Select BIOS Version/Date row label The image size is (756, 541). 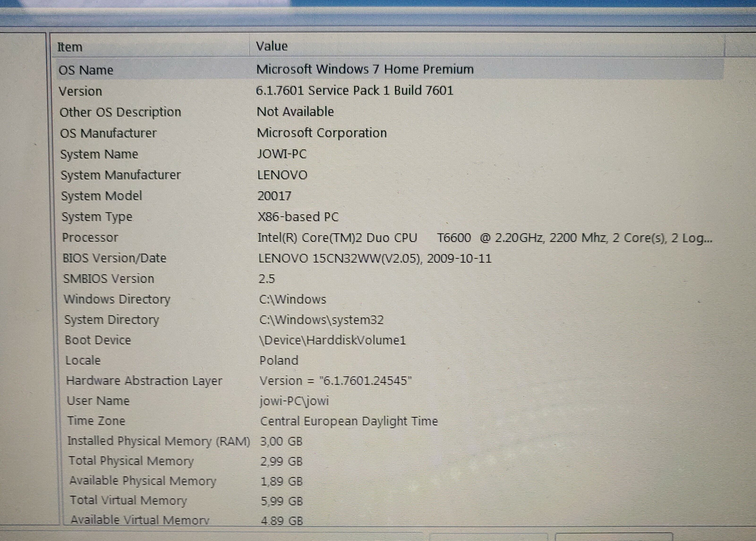(114, 258)
